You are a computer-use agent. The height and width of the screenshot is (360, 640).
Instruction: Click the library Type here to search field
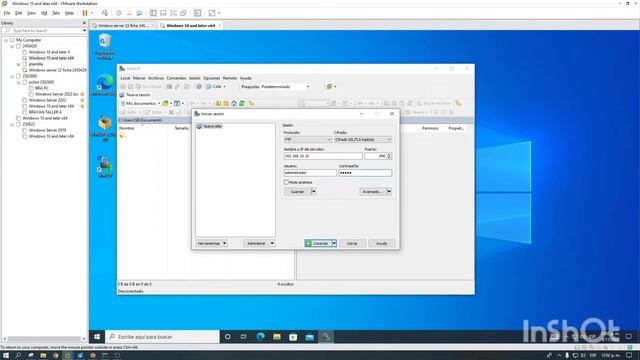pos(42,31)
